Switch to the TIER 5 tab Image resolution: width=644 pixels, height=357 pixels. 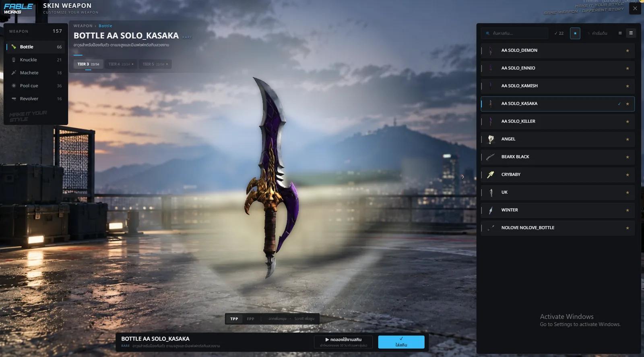point(155,64)
